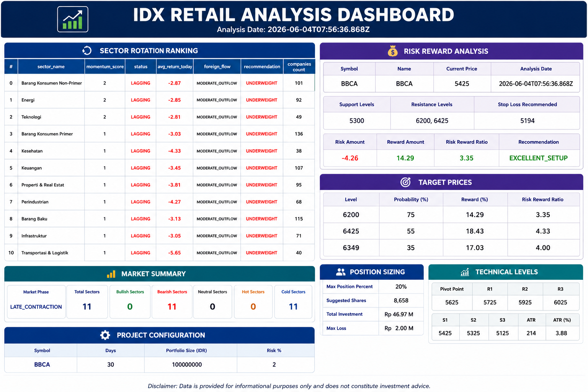Viewport: 588px width, 392px height.
Task: Click the Pivot Point value 5625
Action: (452, 302)
